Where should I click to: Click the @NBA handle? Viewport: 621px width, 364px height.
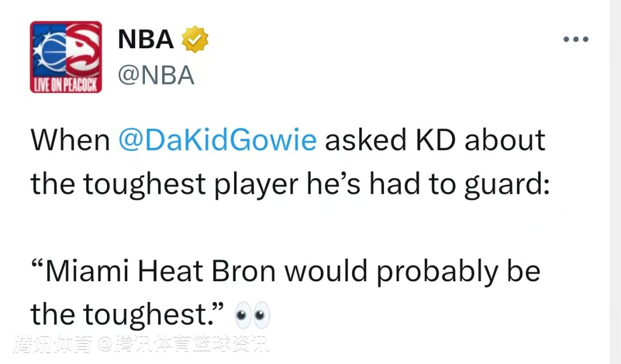tap(155, 75)
